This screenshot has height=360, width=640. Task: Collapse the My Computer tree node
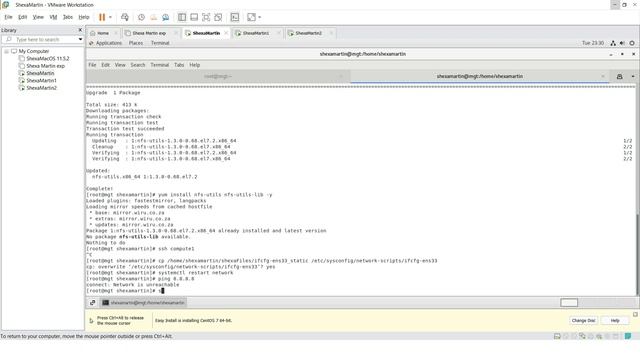7,51
